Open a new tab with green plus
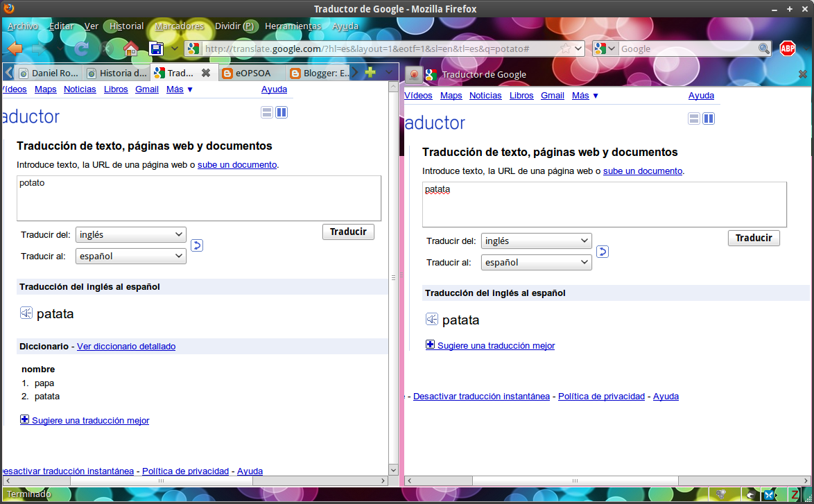This screenshot has height=504, width=814. [x=370, y=72]
